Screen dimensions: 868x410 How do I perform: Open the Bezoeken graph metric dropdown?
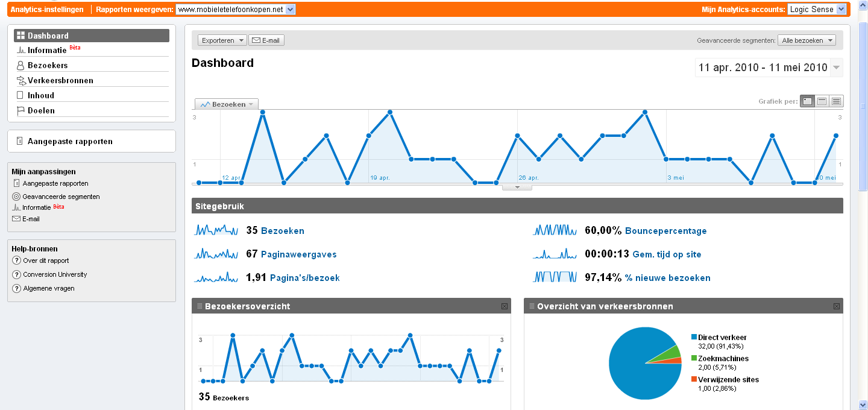point(227,104)
